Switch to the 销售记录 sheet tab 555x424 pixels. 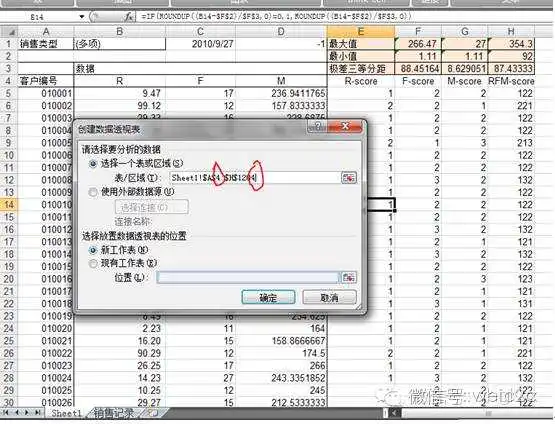[x=114, y=413]
